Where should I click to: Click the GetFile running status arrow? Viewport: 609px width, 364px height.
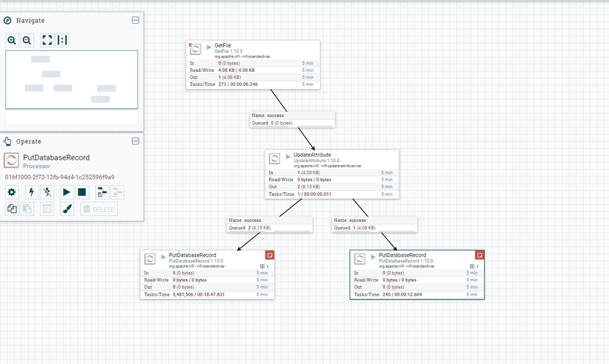tap(209, 47)
